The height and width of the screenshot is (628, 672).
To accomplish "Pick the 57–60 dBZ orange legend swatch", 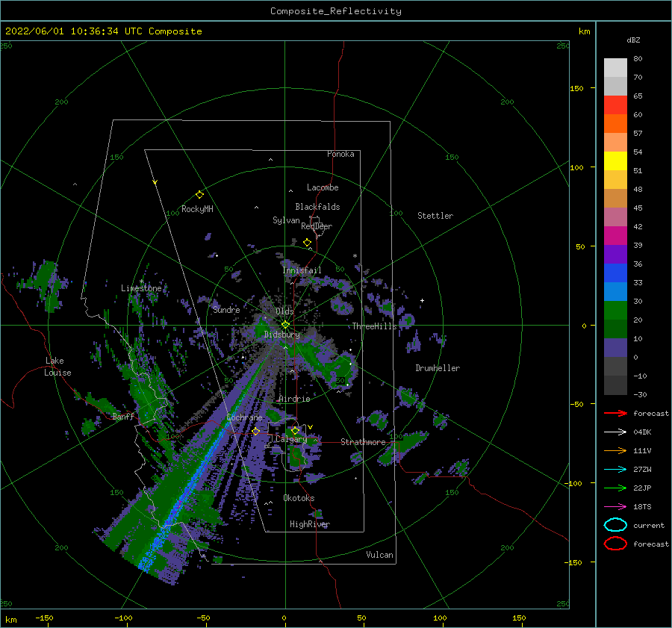I will [615, 123].
